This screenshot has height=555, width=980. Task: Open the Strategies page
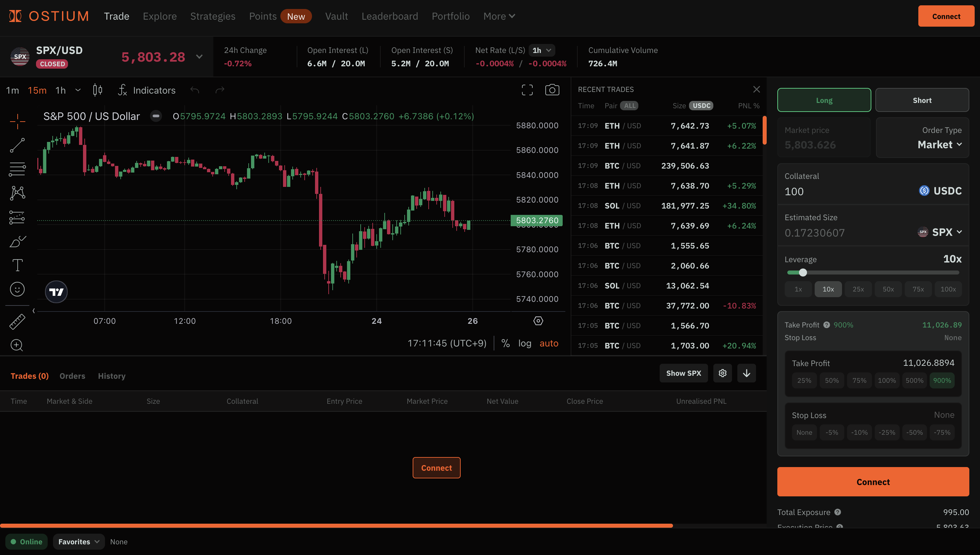click(x=213, y=16)
